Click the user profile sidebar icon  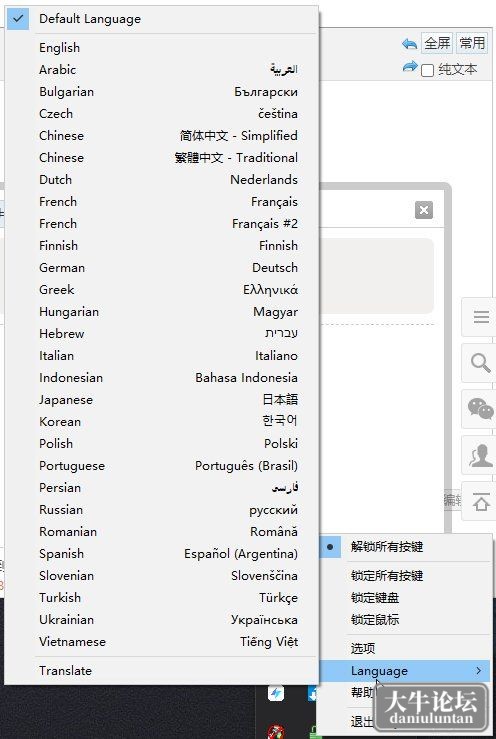pos(481,455)
